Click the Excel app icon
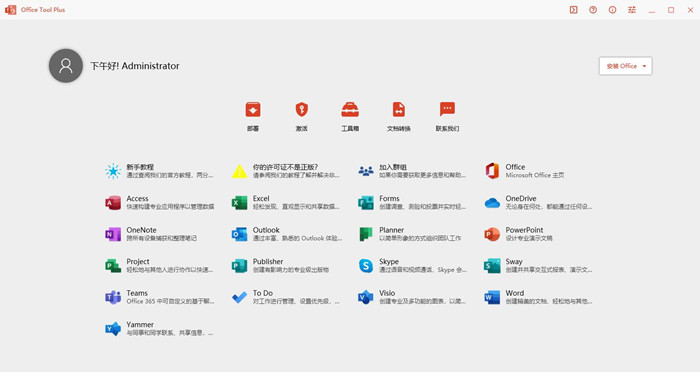Viewport: 700px width, 372px height. point(239,203)
